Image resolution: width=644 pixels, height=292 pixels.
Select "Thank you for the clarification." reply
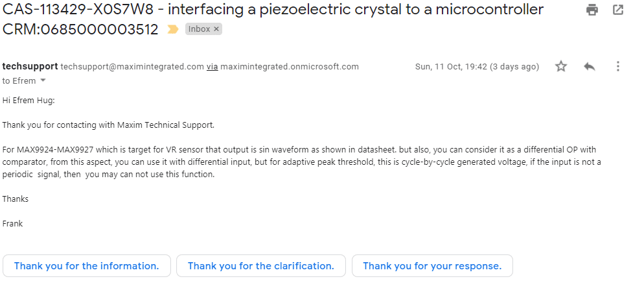261,266
